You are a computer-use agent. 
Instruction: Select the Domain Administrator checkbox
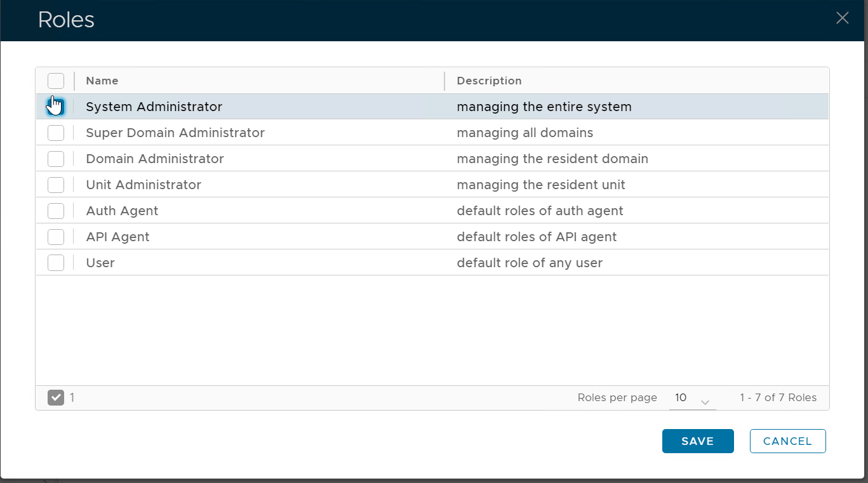pyautogui.click(x=56, y=159)
